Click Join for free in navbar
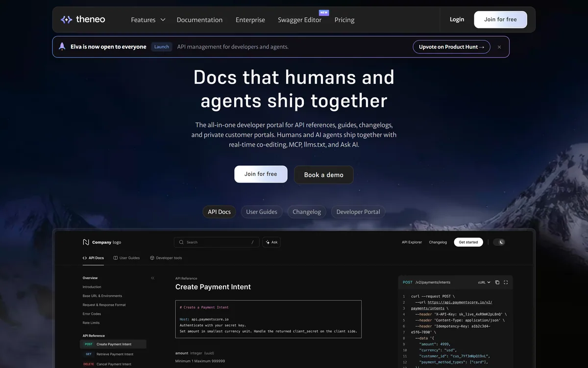Viewport: 588px width, 368px height. (x=500, y=20)
